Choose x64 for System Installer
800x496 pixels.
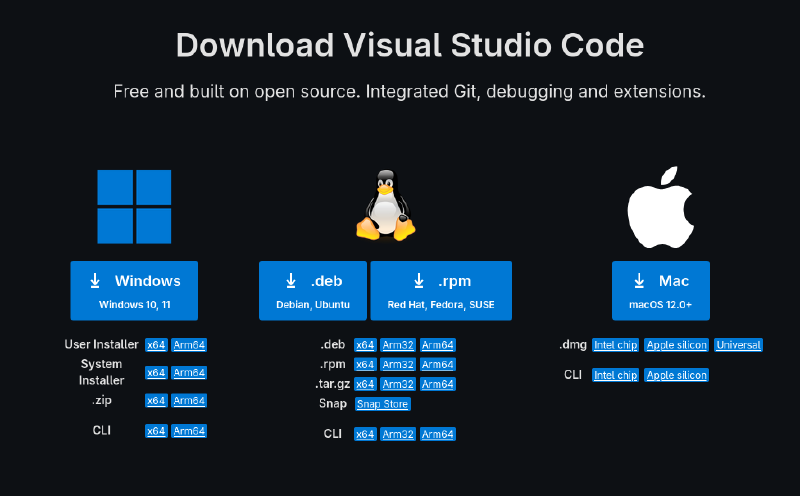pos(156,373)
